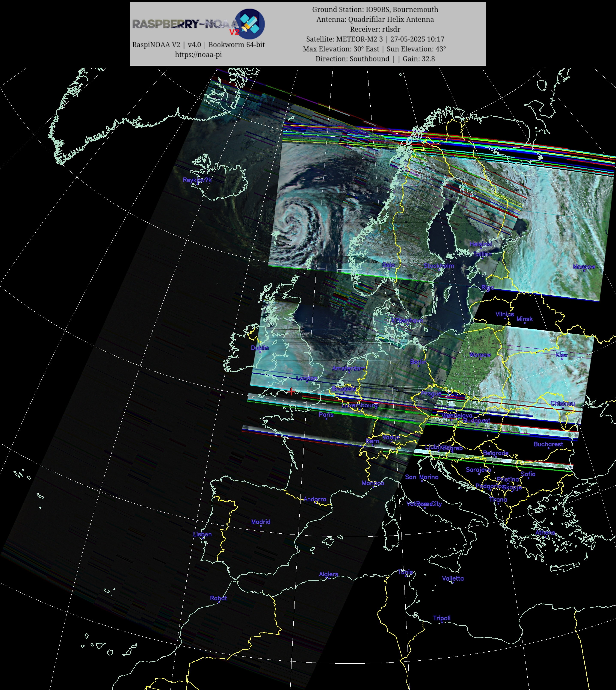This screenshot has width=616, height=690.
Task: Click the Madrid city label
Action: click(261, 521)
